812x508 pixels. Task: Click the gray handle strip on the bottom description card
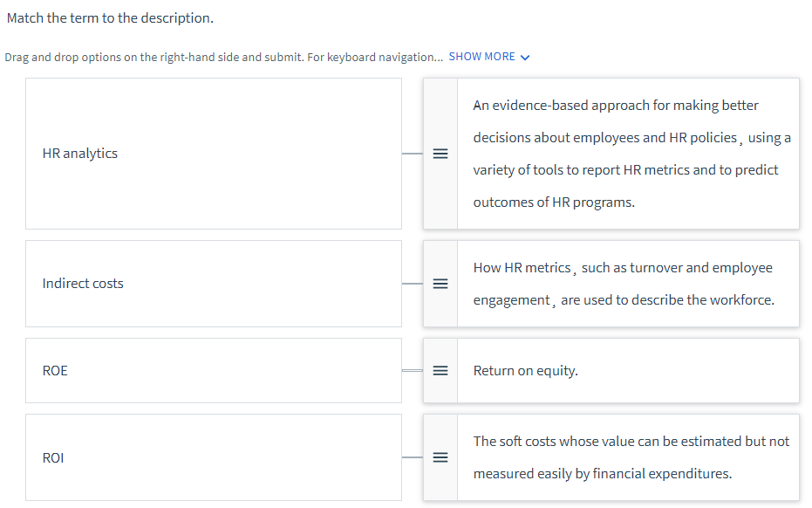440,457
